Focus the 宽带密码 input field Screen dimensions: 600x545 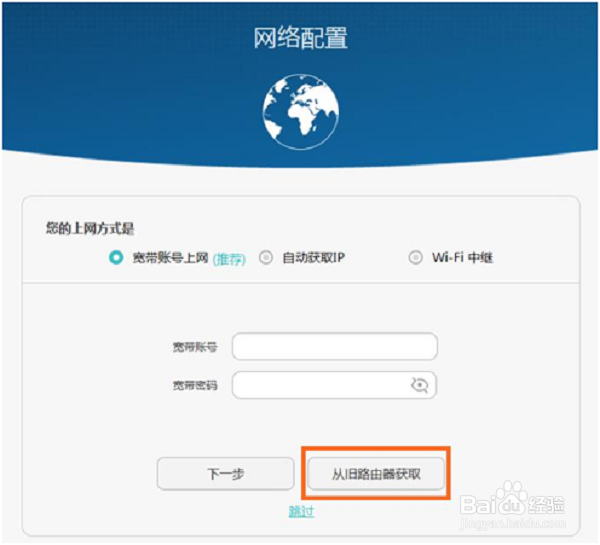pyautogui.click(x=334, y=385)
